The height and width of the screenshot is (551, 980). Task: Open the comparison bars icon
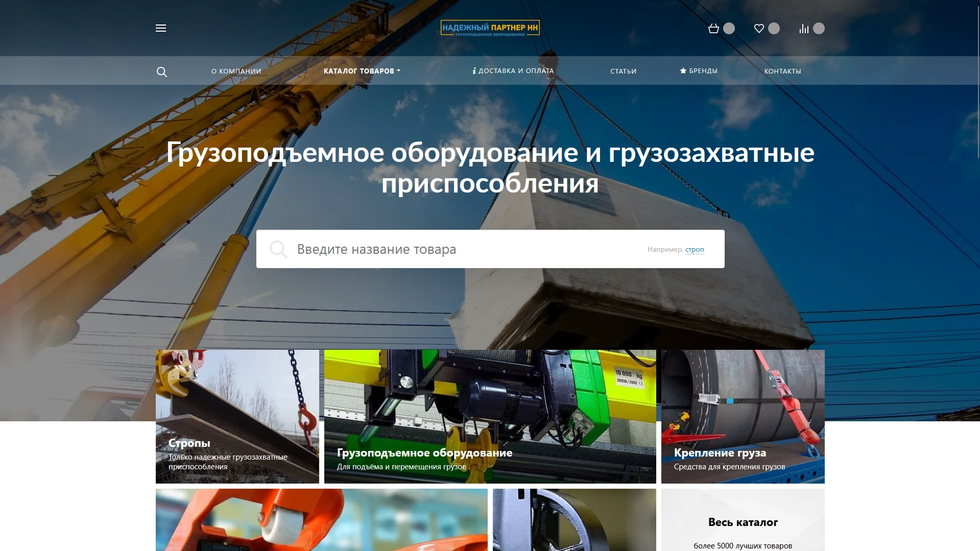click(x=804, y=29)
